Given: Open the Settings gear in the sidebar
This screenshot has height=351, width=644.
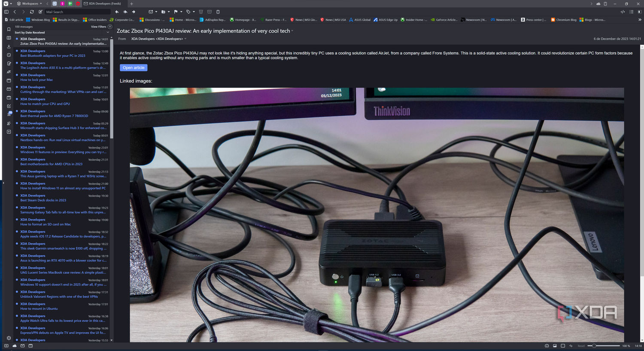Looking at the screenshot, I should pos(9,338).
